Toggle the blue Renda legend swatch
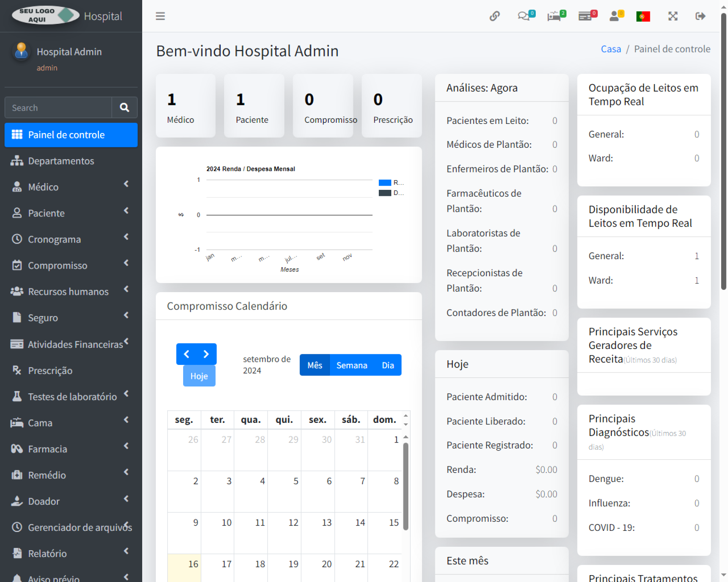This screenshot has height=582, width=728. point(385,183)
